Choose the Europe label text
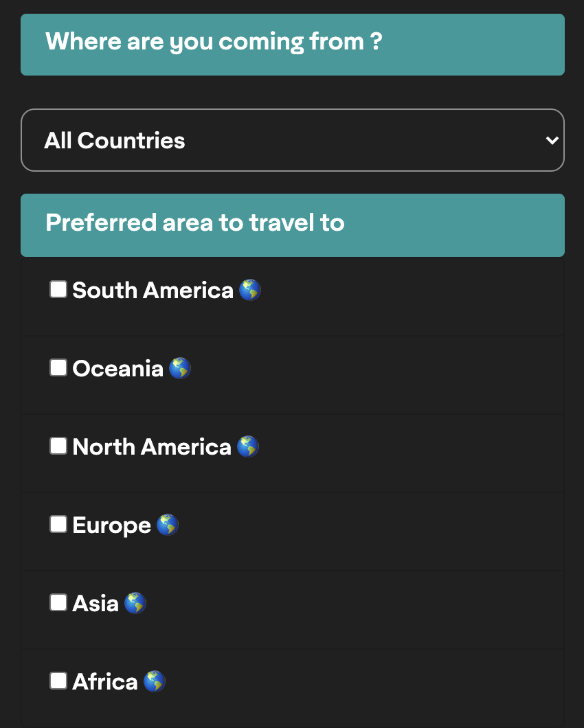Screen dimensions: 584x728 click(x=111, y=525)
